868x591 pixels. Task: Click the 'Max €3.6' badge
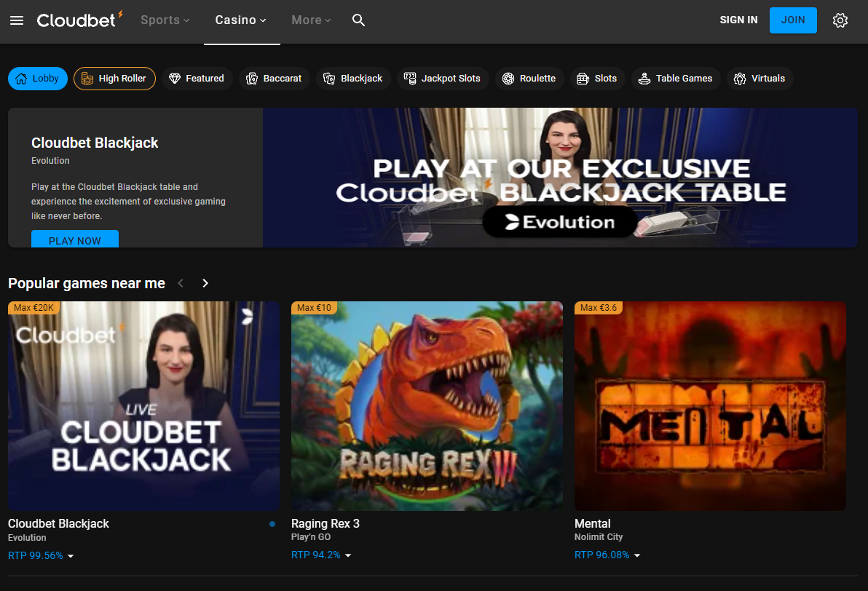(599, 308)
